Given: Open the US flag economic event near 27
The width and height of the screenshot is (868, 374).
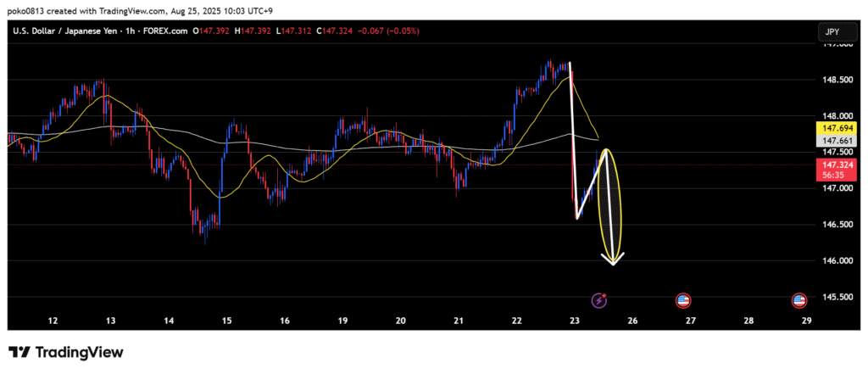Looking at the screenshot, I should coord(683,300).
